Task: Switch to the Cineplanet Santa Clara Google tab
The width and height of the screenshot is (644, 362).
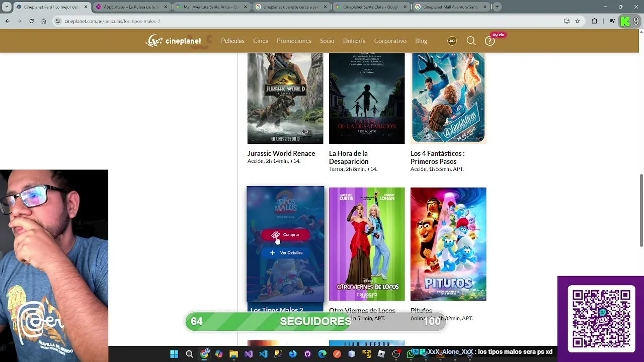Action: pos(370,7)
